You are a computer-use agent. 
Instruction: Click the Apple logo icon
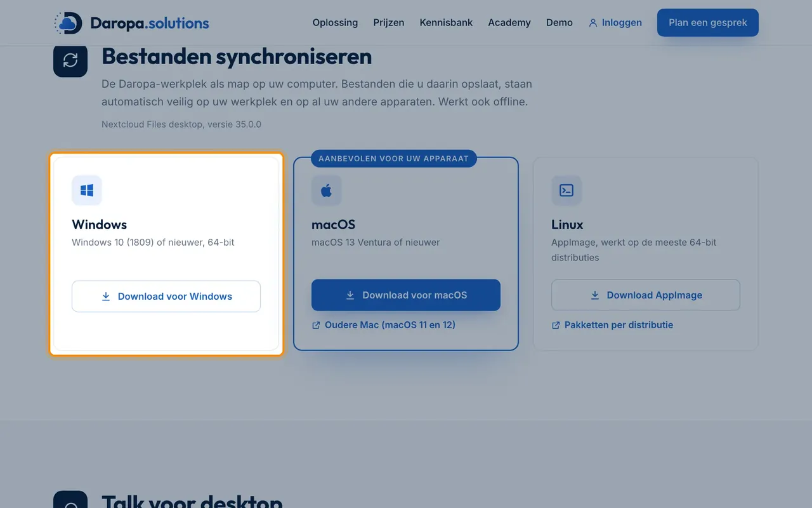(x=327, y=190)
